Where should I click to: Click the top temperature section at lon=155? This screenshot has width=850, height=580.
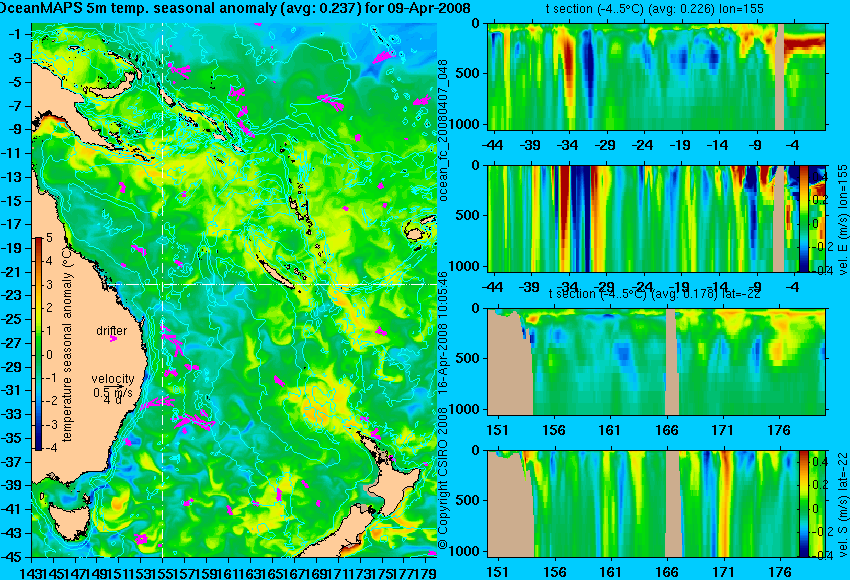[657, 76]
